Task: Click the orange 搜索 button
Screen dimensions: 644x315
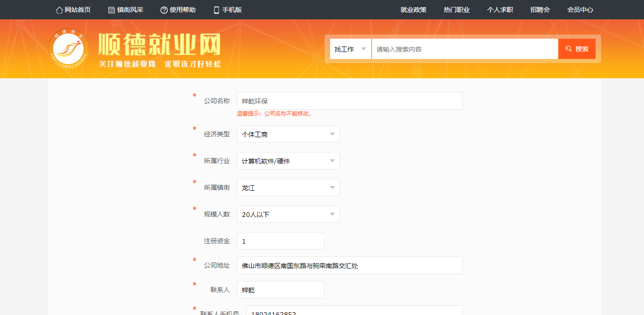Action: point(577,49)
